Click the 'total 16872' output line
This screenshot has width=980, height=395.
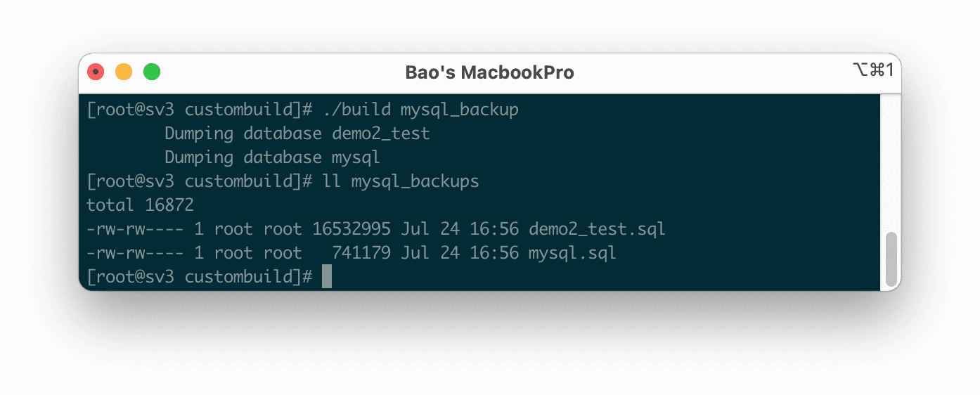click(140, 205)
